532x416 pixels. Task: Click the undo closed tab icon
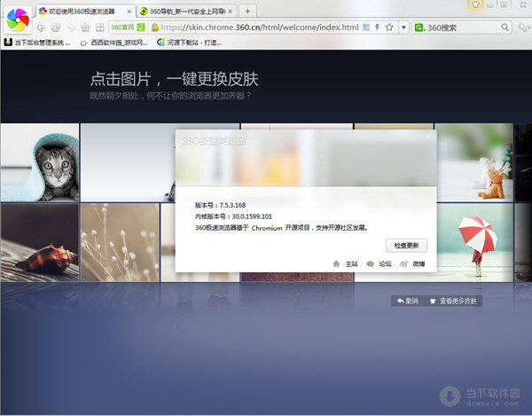[71, 27]
